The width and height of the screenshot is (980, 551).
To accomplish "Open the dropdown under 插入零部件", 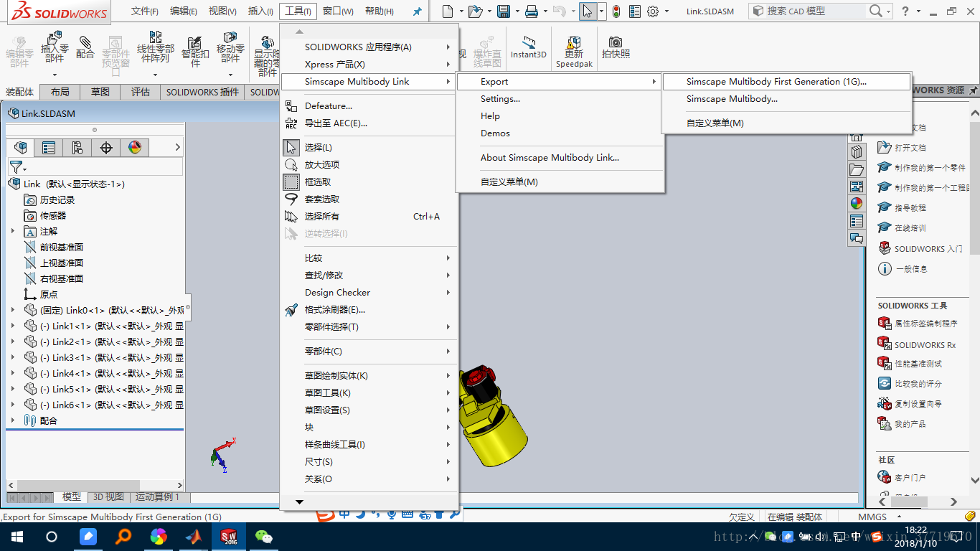I will (x=55, y=75).
